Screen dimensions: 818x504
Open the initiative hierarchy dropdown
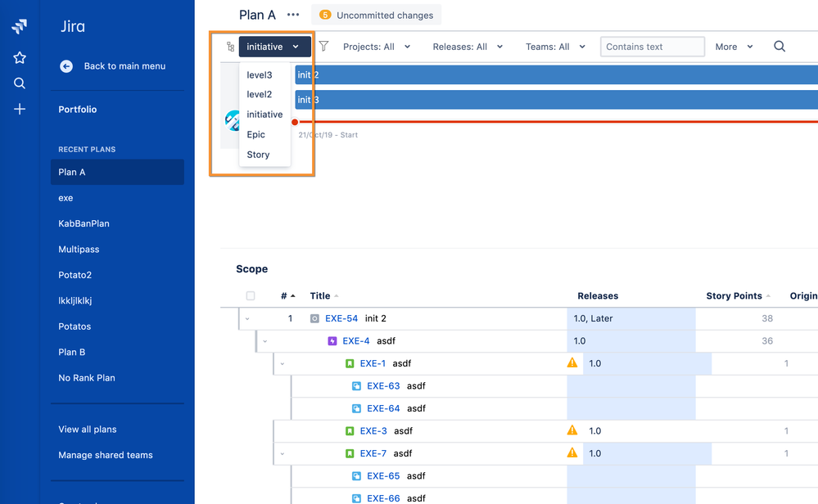[275, 47]
